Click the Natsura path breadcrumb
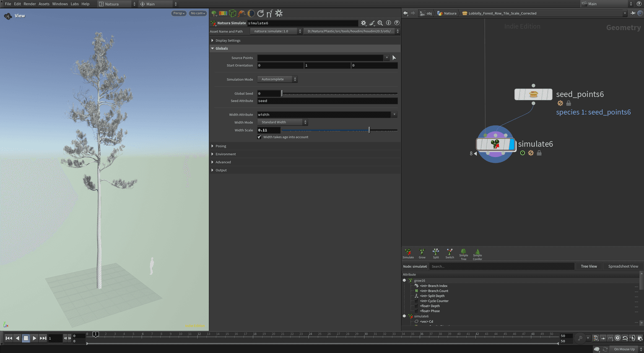This screenshot has width=644, height=353. 447,13
